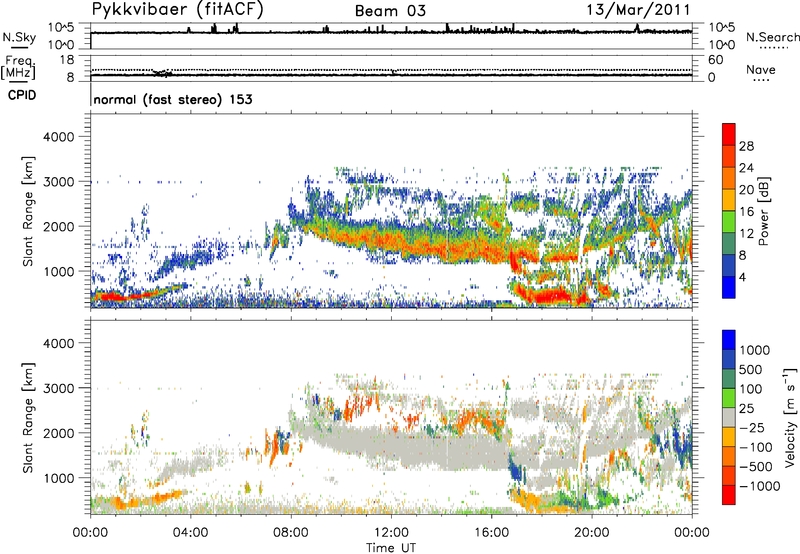Click the 4000 tick in velocity panel
Image resolution: width=800 pixels, height=554 pixels.
tap(58, 343)
